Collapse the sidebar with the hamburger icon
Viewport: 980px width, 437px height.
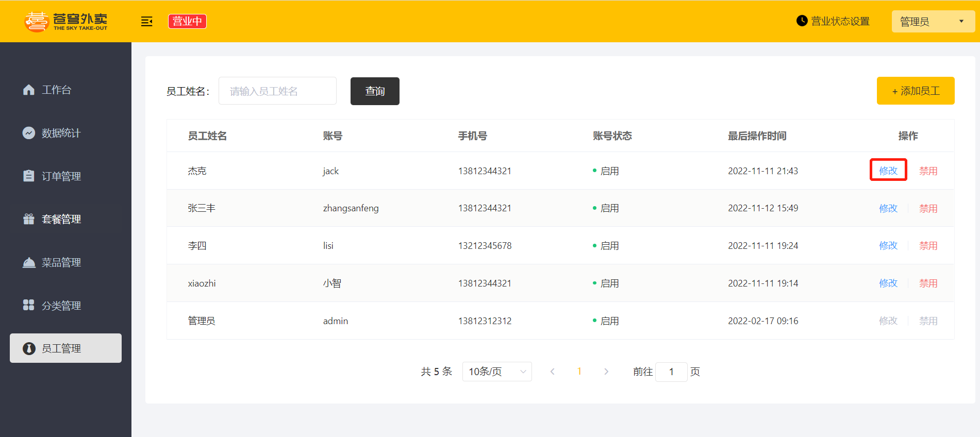147,21
